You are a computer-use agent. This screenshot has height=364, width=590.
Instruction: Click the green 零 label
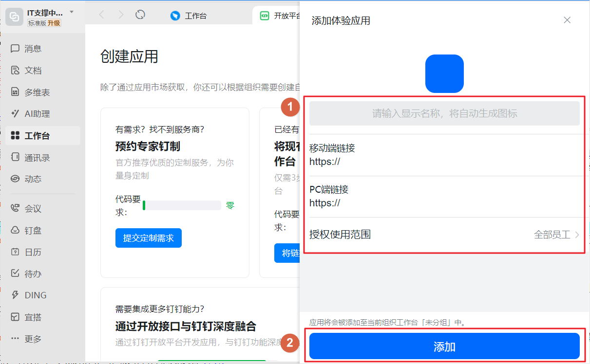[230, 206]
